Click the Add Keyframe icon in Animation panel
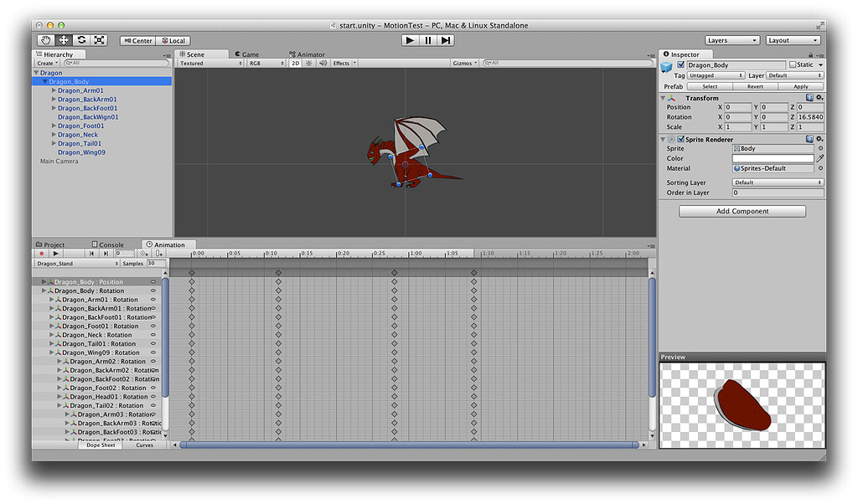The image size is (858, 504). pyautogui.click(x=142, y=254)
